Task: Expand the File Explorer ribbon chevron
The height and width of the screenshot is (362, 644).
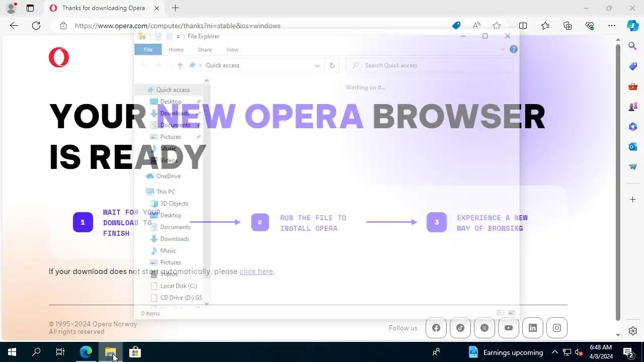Action: tap(503, 49)
